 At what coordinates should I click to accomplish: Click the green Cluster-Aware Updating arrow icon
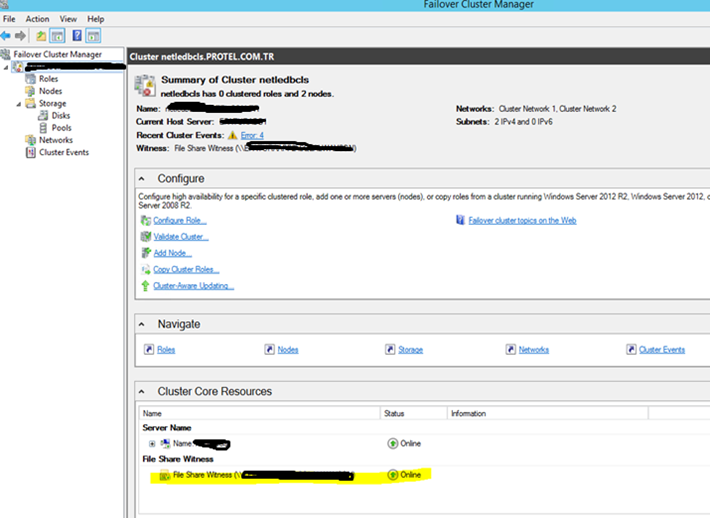[x=146, y=286]
